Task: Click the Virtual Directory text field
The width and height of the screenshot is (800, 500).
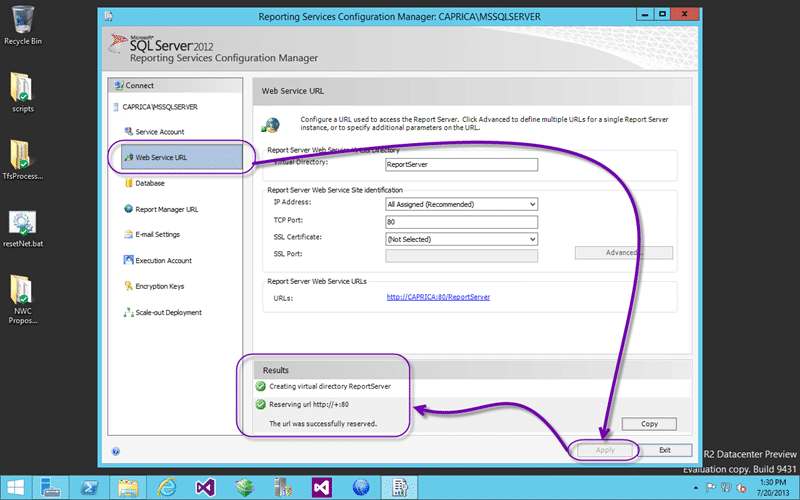Action: (x=461, y=165)
